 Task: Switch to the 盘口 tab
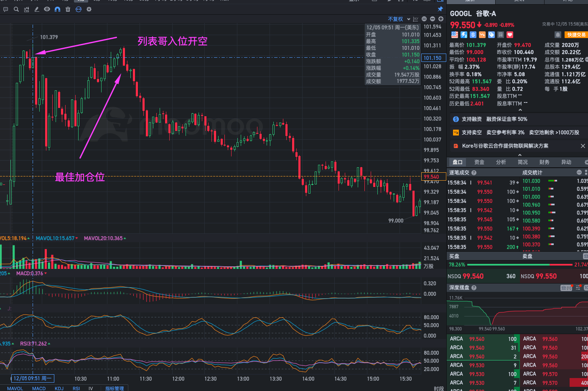pyautogui.click(x=458, y=162)
